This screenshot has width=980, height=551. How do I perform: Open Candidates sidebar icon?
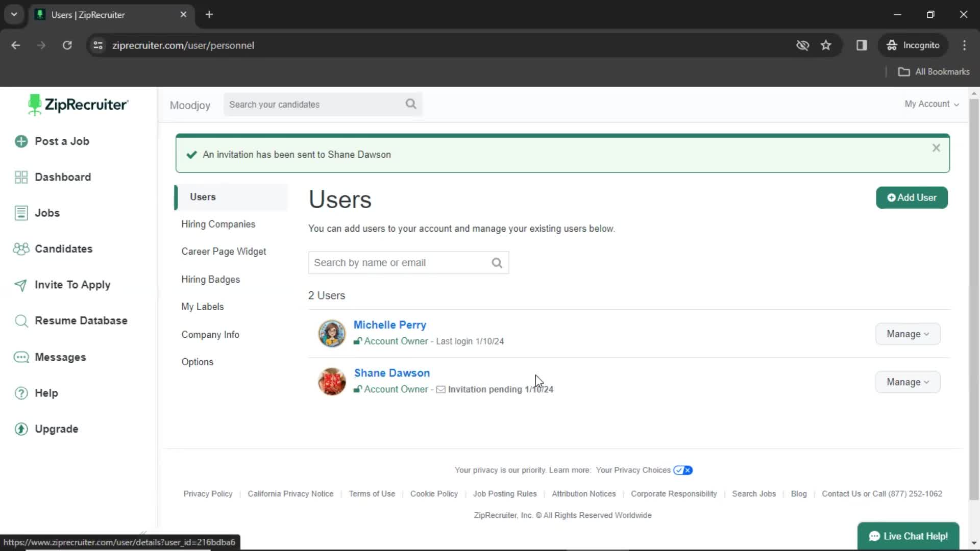tap(21, 249)
